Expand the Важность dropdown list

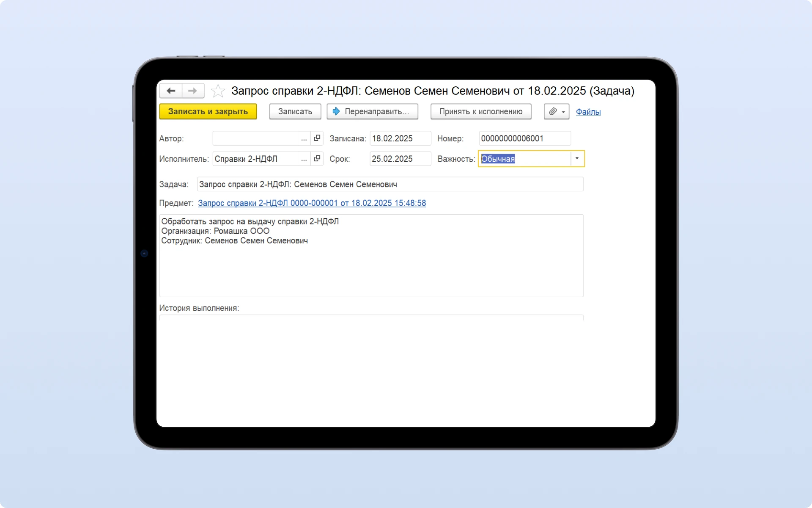coord(577,159)
